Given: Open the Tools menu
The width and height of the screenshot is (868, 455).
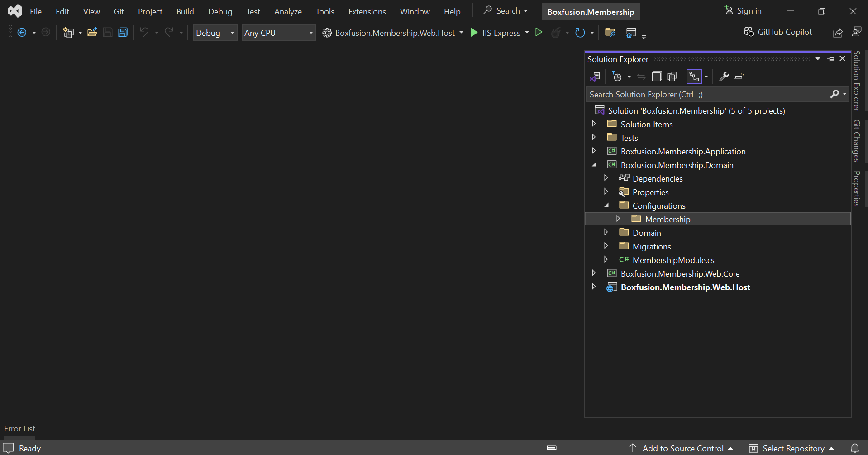Looking at the screenshot, I should click(325, 11).
